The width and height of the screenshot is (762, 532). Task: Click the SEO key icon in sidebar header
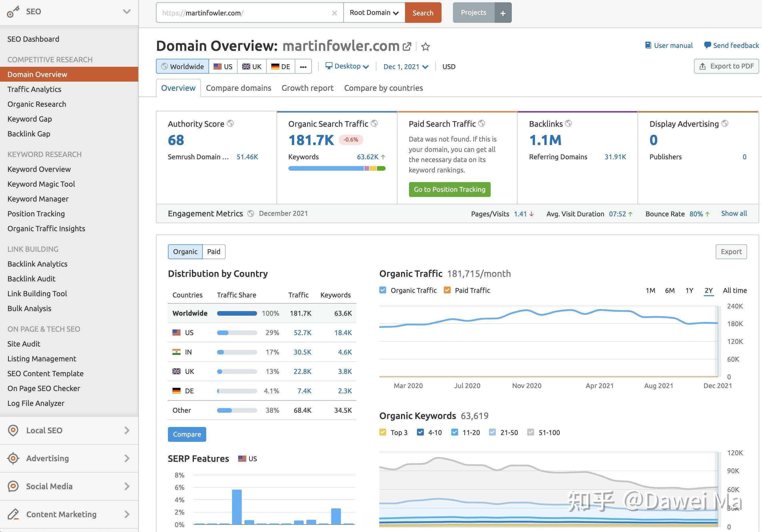pos(13,12)
